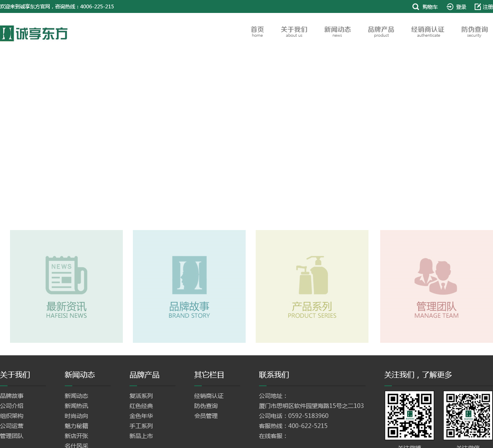
Task: Open 防伪查询 security menu item
Action: 474,32
